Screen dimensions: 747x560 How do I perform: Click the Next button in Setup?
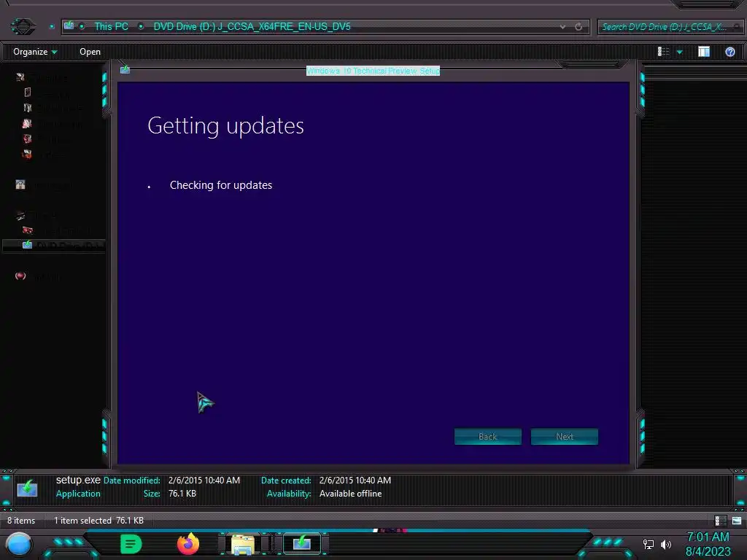pyautogui.click(x=564, y=436)
